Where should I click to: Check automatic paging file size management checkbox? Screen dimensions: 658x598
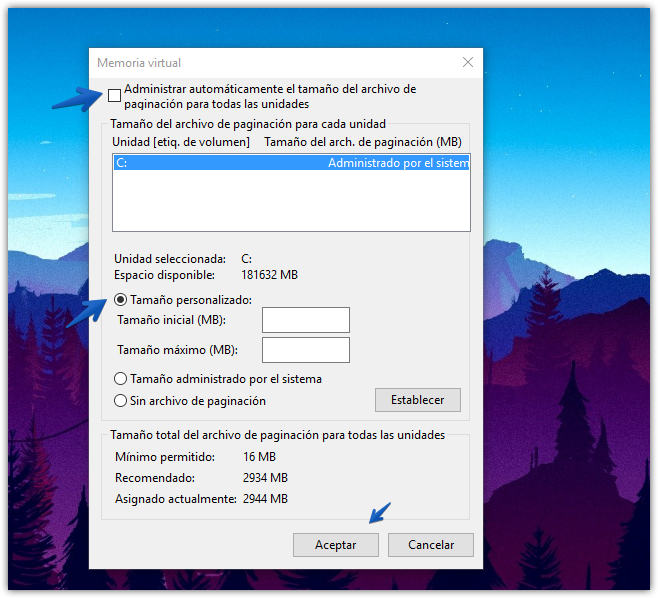[x=114, y=96]
